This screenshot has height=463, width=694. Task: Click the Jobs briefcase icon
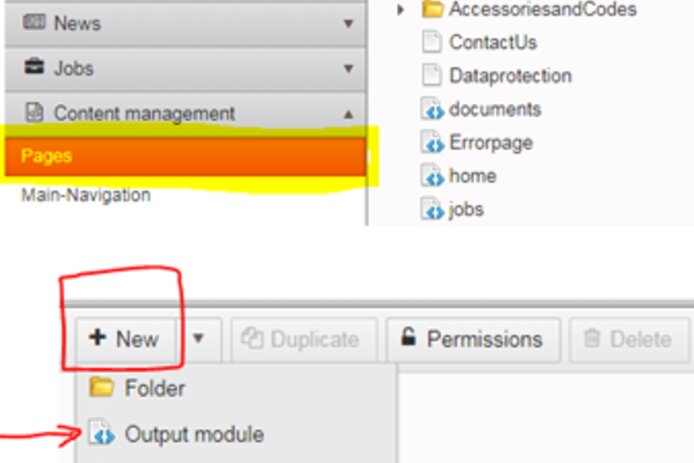[x=34, y=67]
